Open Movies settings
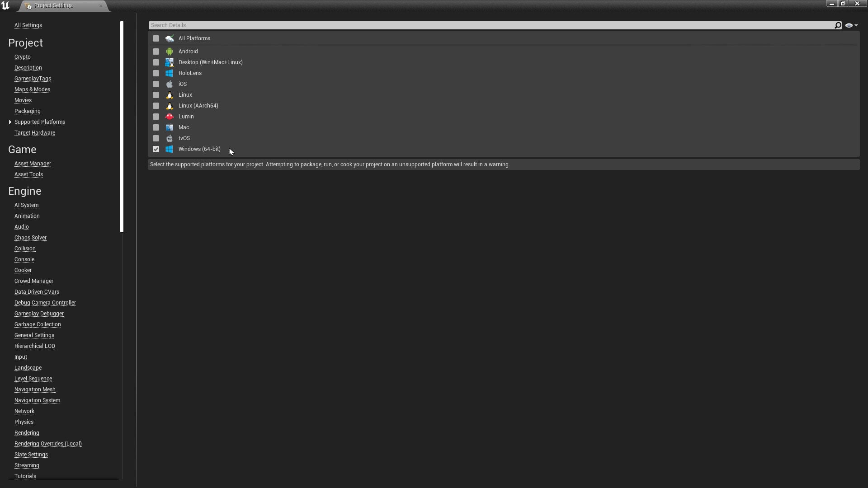Screen dimensions: 868x488 [23, 100]
